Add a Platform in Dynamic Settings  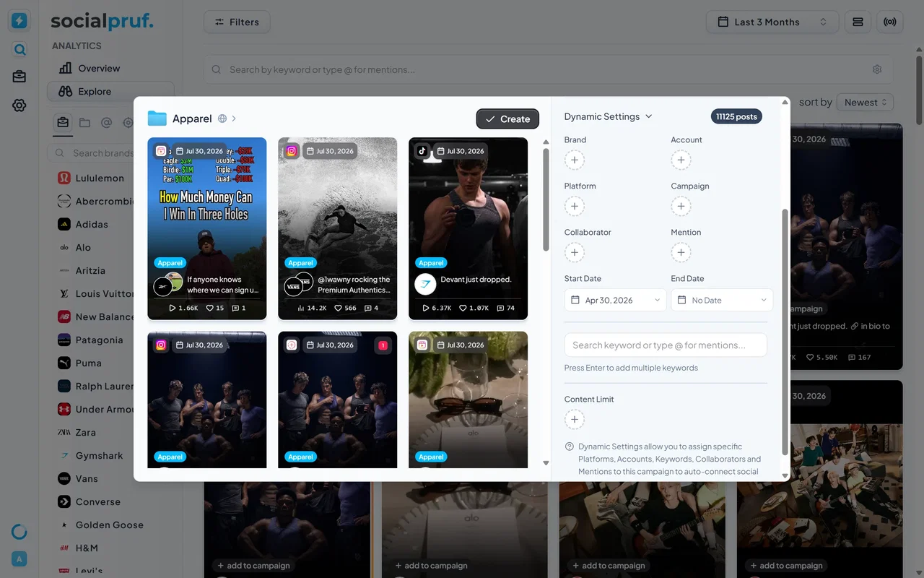pos(575,206)
